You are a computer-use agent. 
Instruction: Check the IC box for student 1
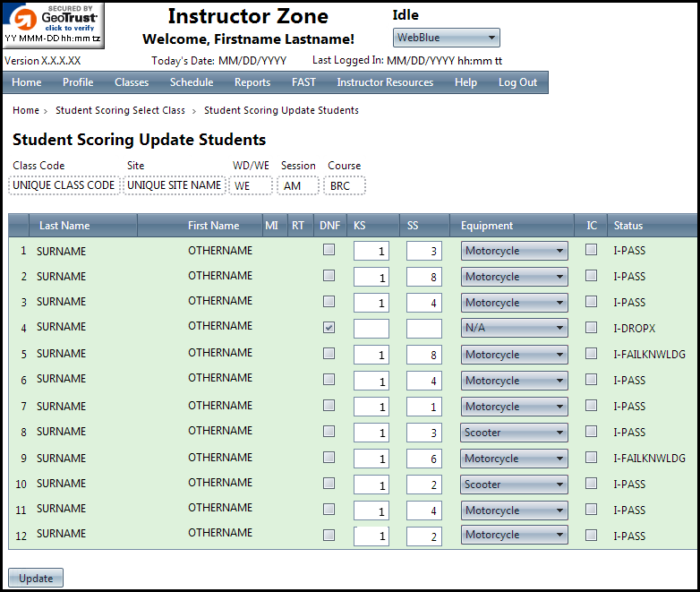pos(591,249)
